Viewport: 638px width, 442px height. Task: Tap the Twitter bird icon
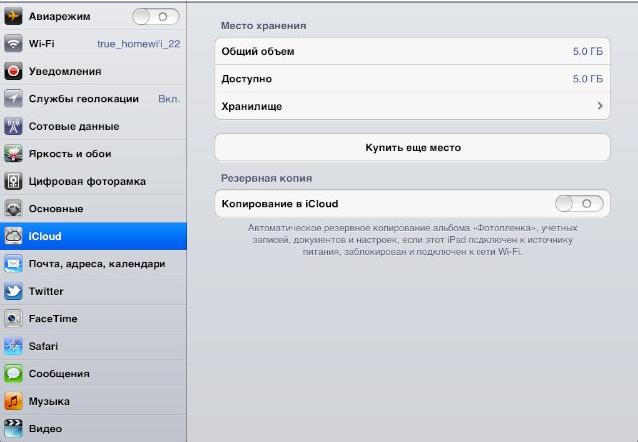pos(13,291)
